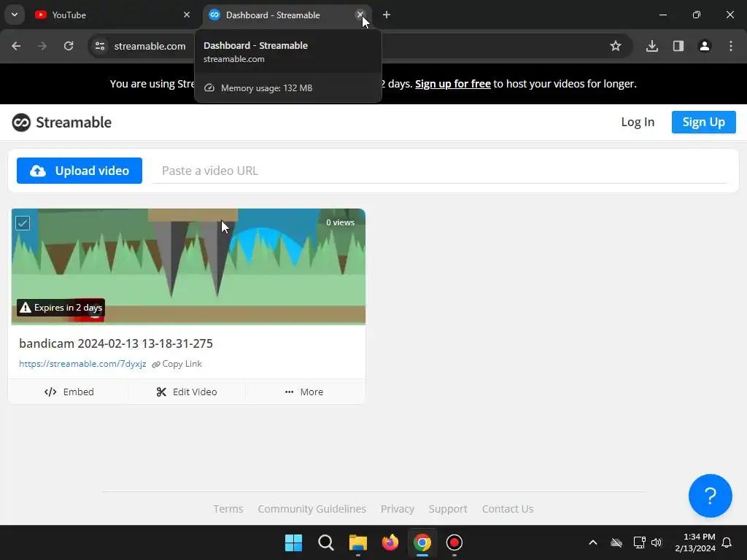The width and height of the screenshot is (747, 560).
Task: Open the Support footer link
Action: 448,508
